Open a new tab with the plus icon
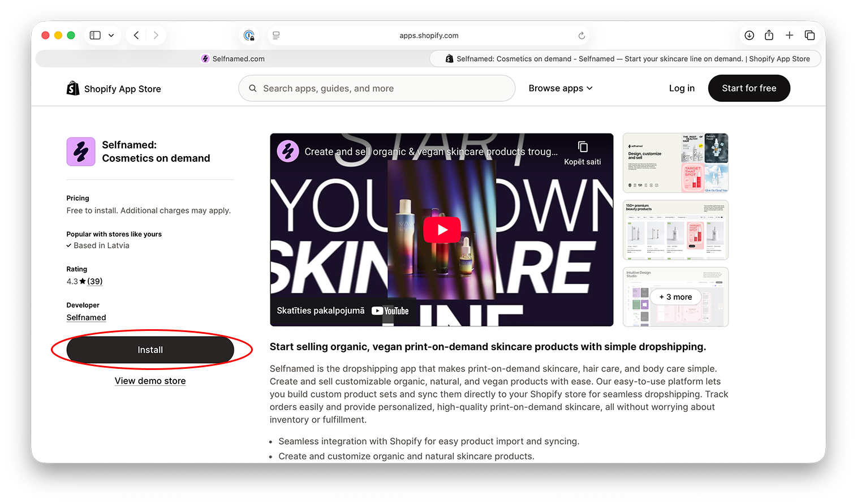The height and width of the screenshot is (504, 857). point(789,35)
